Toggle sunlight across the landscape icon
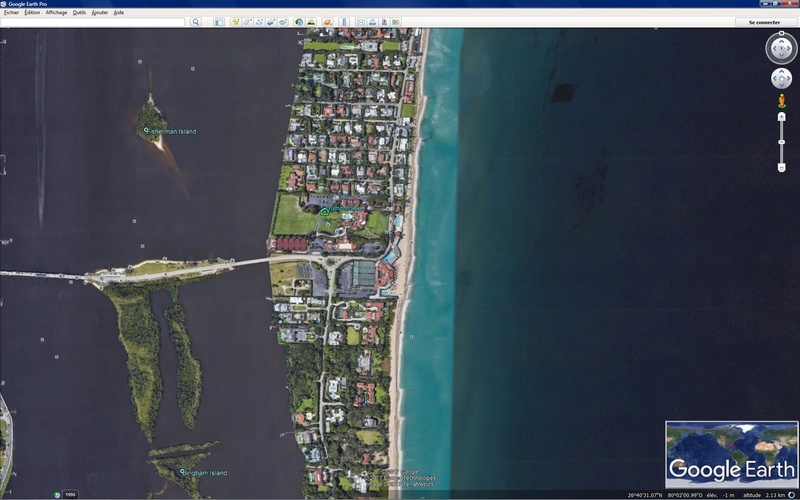 (x=311, y=22)
